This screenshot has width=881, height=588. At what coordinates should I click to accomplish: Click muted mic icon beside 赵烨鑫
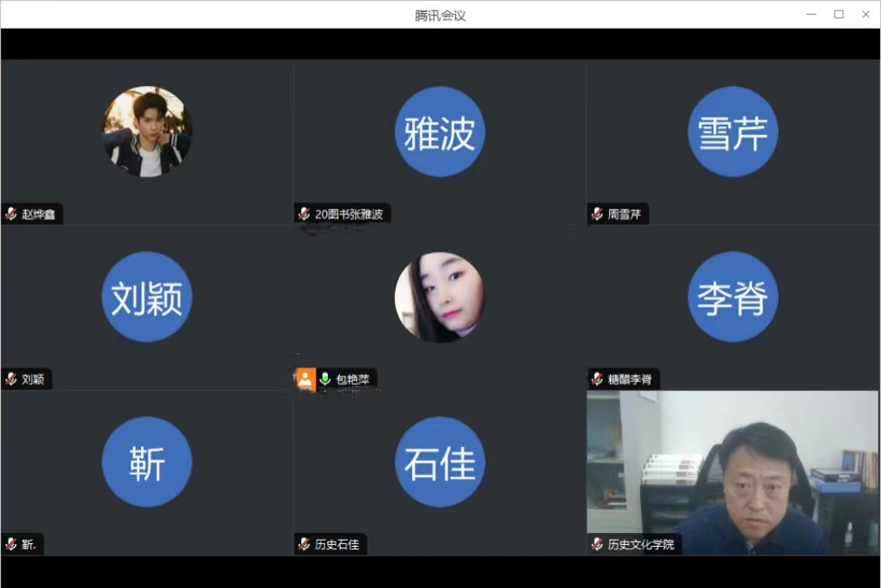tap(11, 214)
